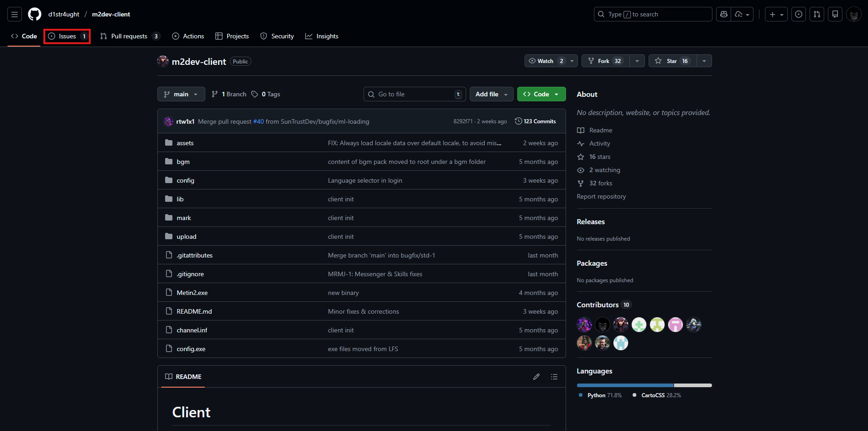Toggle Watch on this repository
This screenshot has height=431, width=868.
pyautogui.click(x=546, y=61)
